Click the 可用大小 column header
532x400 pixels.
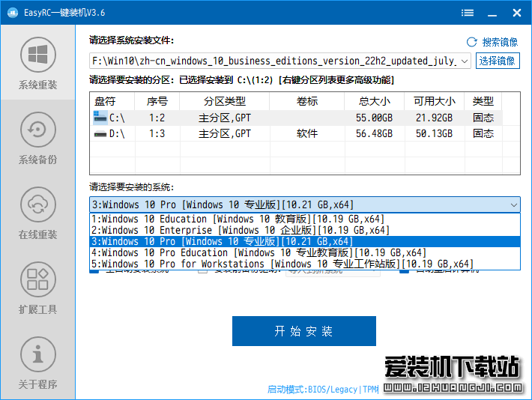(435, 101)
